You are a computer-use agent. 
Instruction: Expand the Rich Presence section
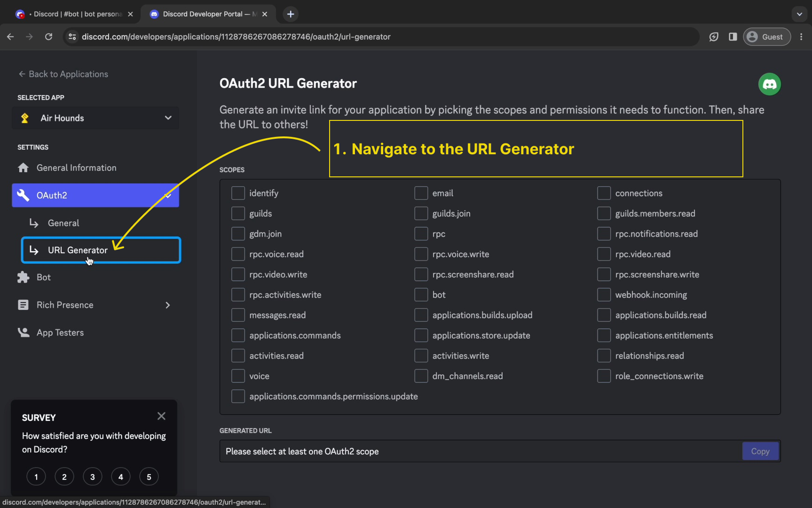167,305
